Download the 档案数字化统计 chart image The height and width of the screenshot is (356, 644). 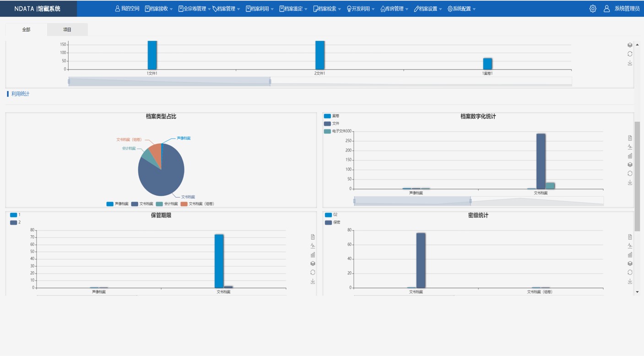pos(630,182)
